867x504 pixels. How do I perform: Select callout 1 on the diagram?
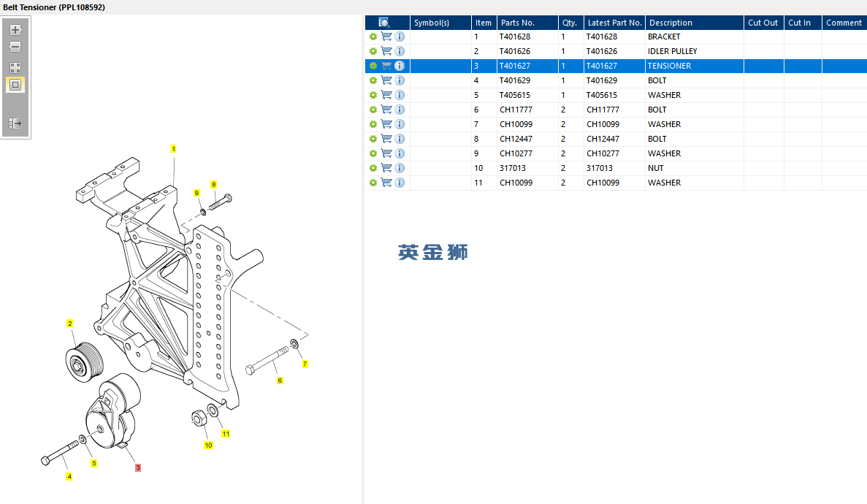click(174, 149)
